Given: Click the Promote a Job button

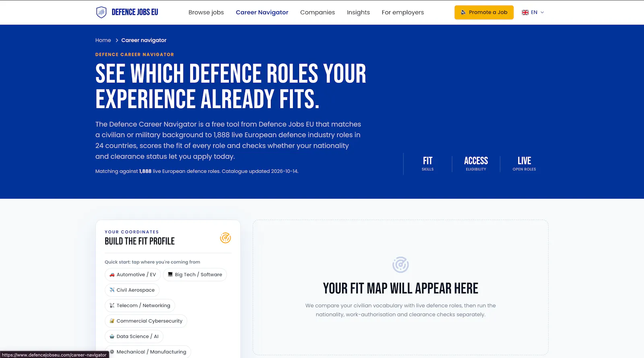Looking at the screenshot, I should coord(484,12).
